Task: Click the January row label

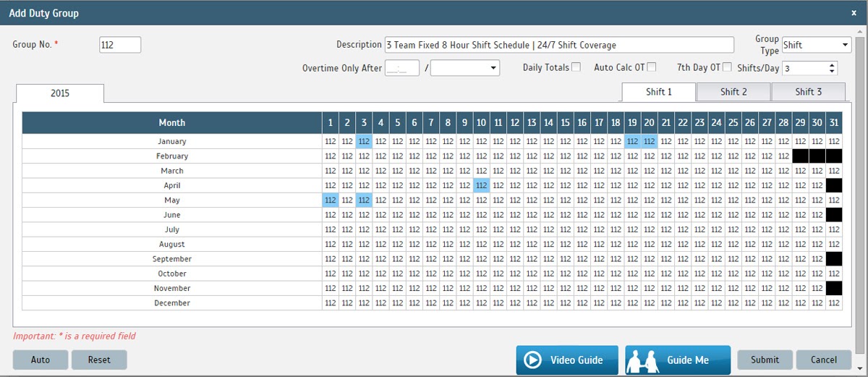Action: (172, 142)
